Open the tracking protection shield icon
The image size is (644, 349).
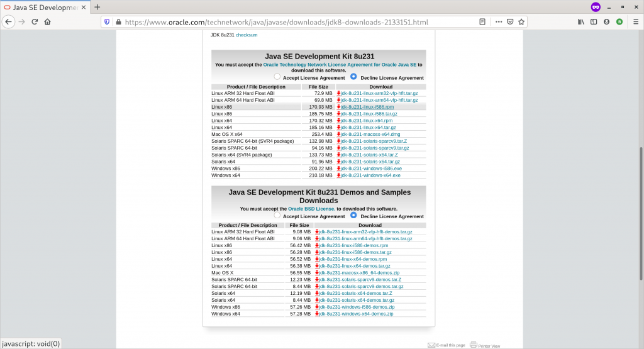pos(107,22)
